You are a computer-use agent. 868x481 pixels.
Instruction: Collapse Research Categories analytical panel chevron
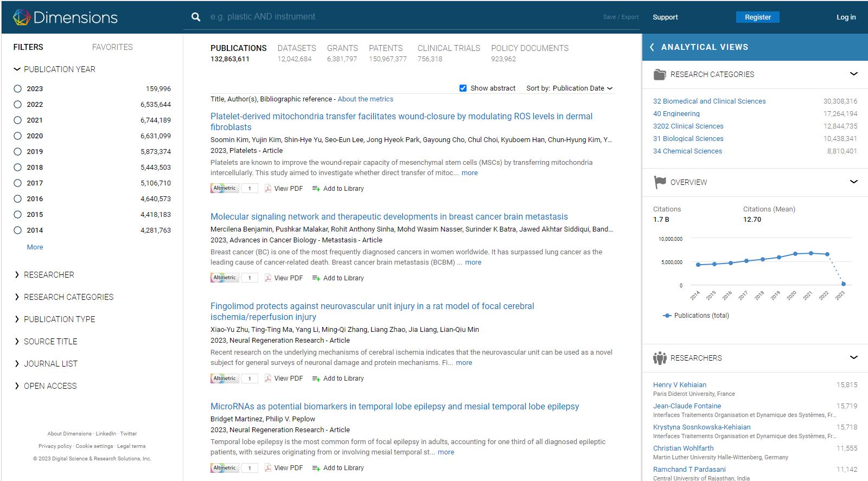853,74
